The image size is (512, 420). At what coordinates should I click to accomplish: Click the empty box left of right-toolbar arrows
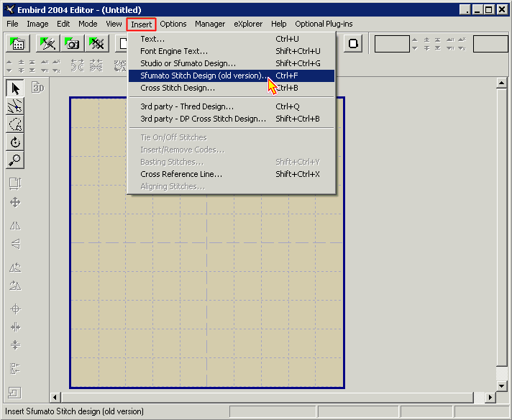click(x=392, y=44)
